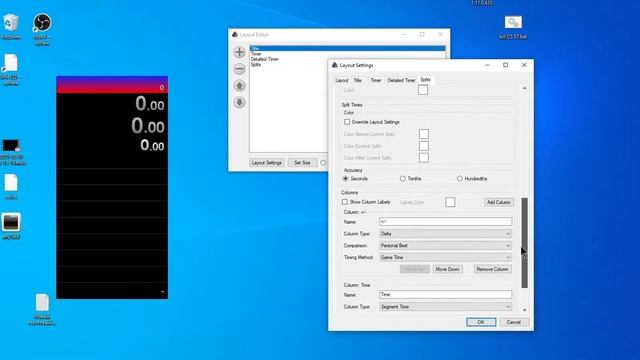Open the Column Type dropdown showing Delta
Image resolution: width=640 pixels, height=360 pixels.
[x=445, y=234]
